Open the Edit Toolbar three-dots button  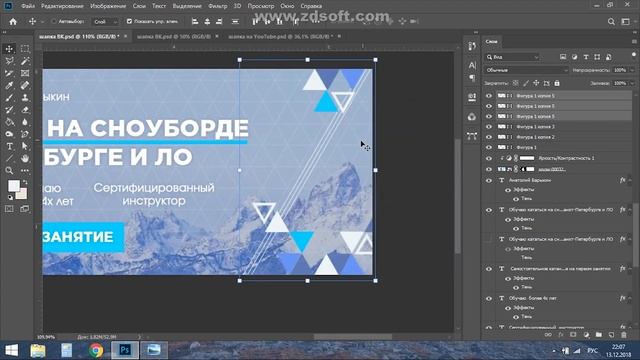pos(25,171)
